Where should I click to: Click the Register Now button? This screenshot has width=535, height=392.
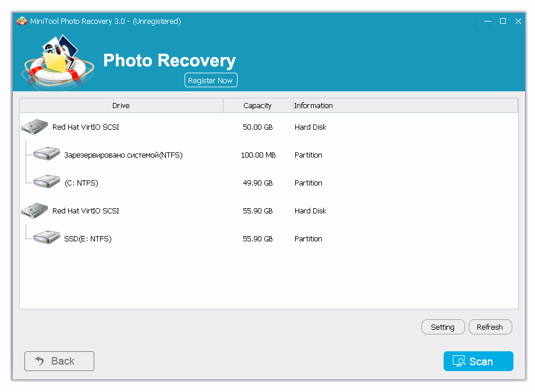pos(211,80)
